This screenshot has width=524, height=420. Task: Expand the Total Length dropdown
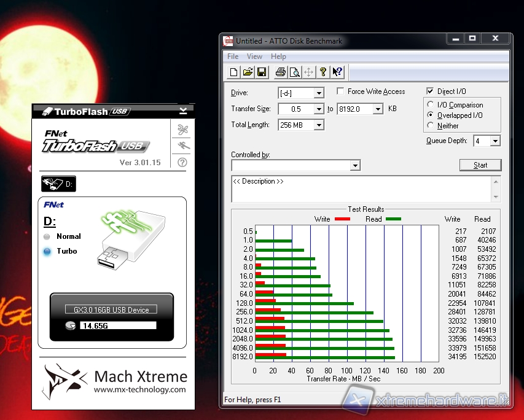(318, 125)
